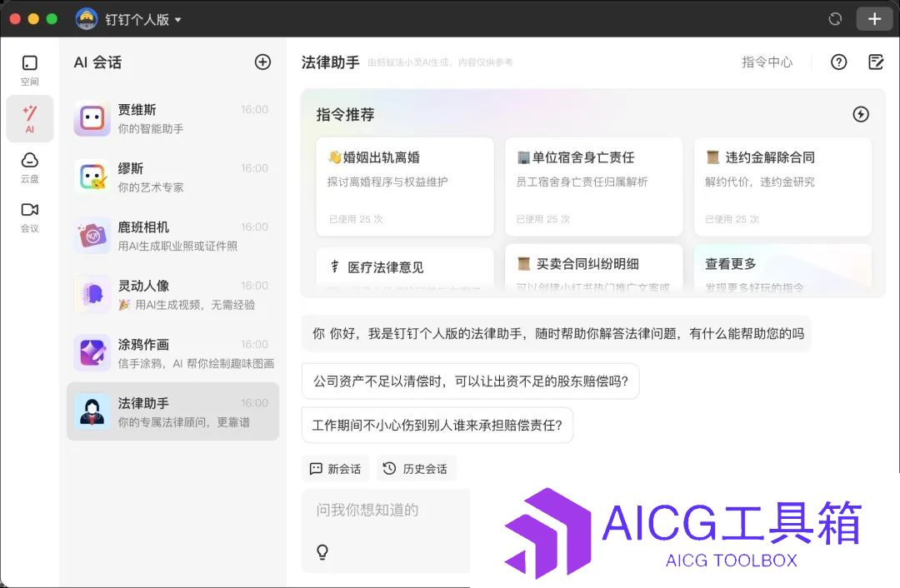The width and height of the screenshot is (900, 588).
Task: Open the 鹿班相机 camera avatar
Action: pyautogui.click(x=92, y=236)
